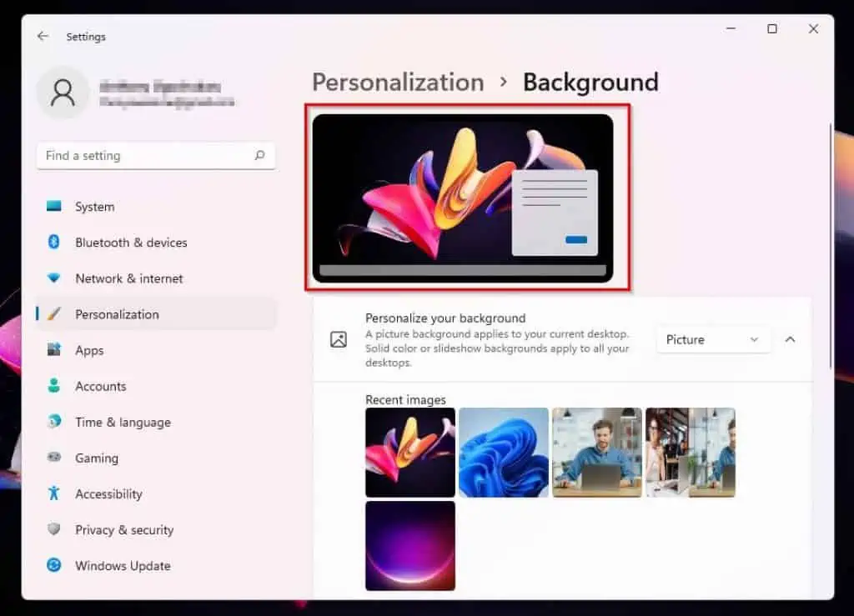Collapse the Personalize your background section
854x616 pixels.
coord(790,339)
